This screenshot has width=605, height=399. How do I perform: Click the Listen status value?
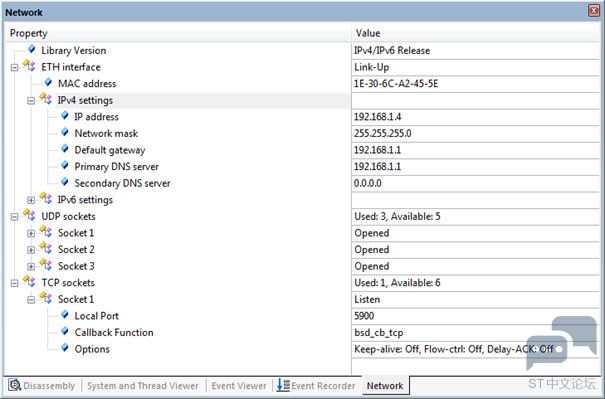pyautogui.click(x=367, y=299)
